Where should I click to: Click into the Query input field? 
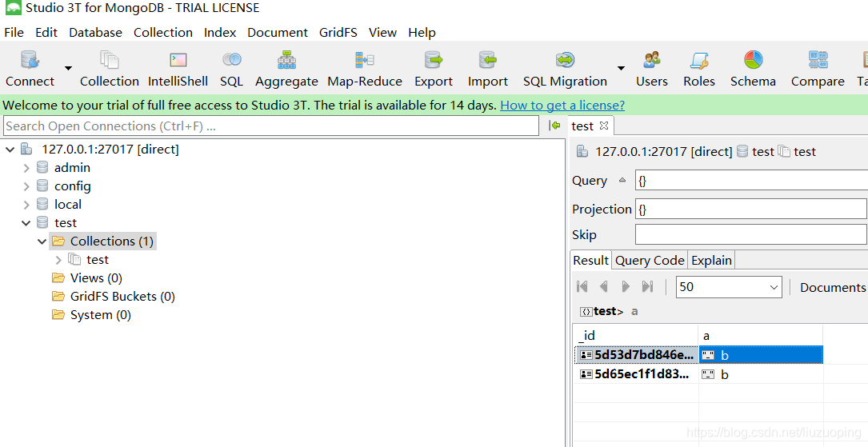751,181
